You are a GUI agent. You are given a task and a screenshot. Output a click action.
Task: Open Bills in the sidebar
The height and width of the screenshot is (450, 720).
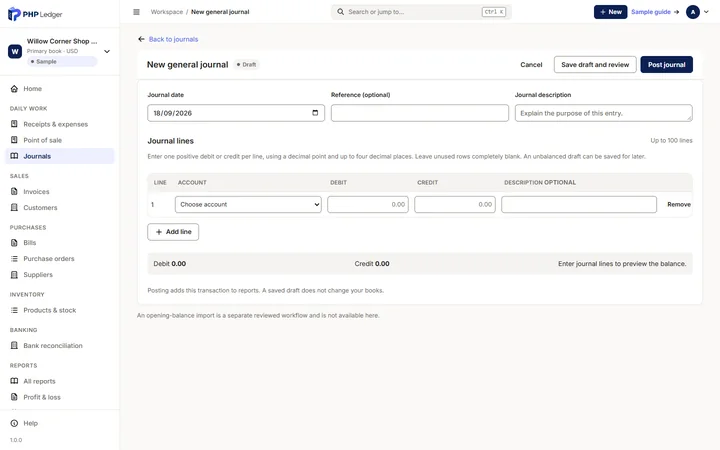pyautogui.click(x=60, y=242)
